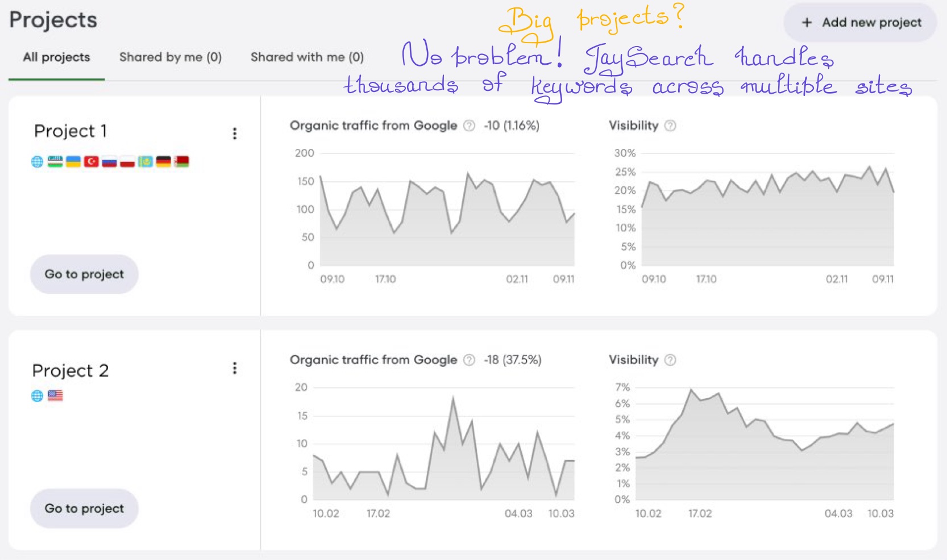Click the Russia flag in Project 1
947x560 pixels.
pyautogui.click(x=109, y=161)
